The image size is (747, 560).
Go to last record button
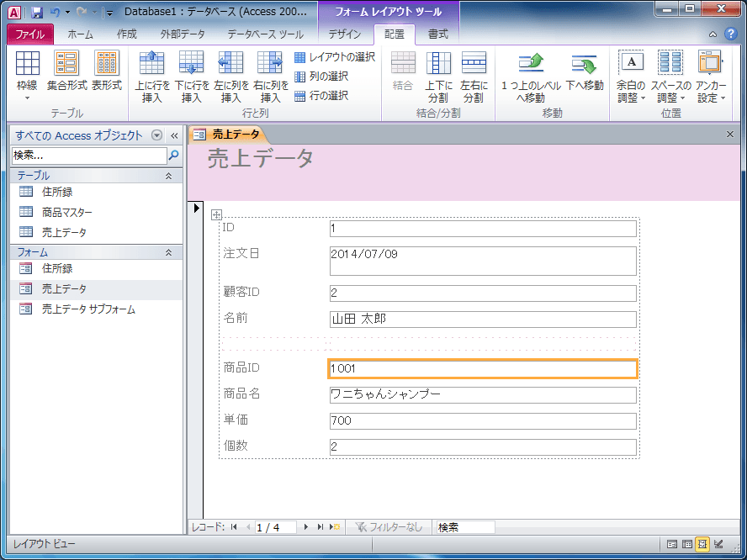pyautogui.click(x=321, y=526)
